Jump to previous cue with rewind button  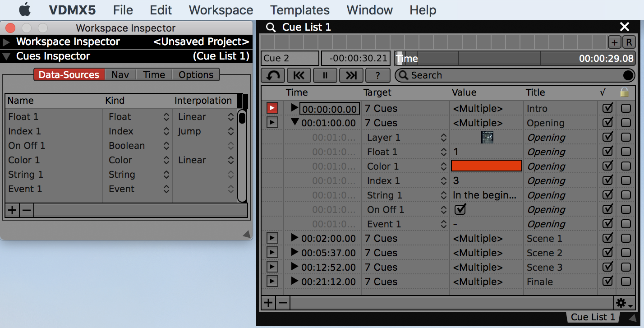pyautogui.click(x=299, y=75)
